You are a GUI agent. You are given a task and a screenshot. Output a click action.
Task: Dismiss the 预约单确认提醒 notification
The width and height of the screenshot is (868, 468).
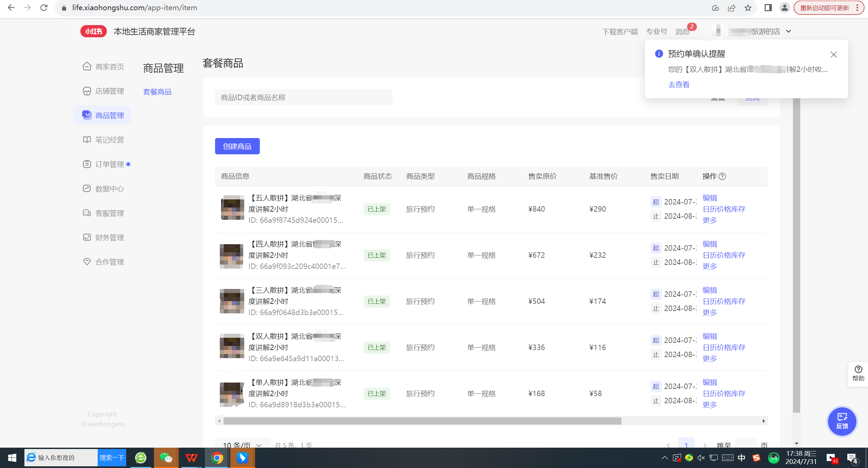pos(833,55)
